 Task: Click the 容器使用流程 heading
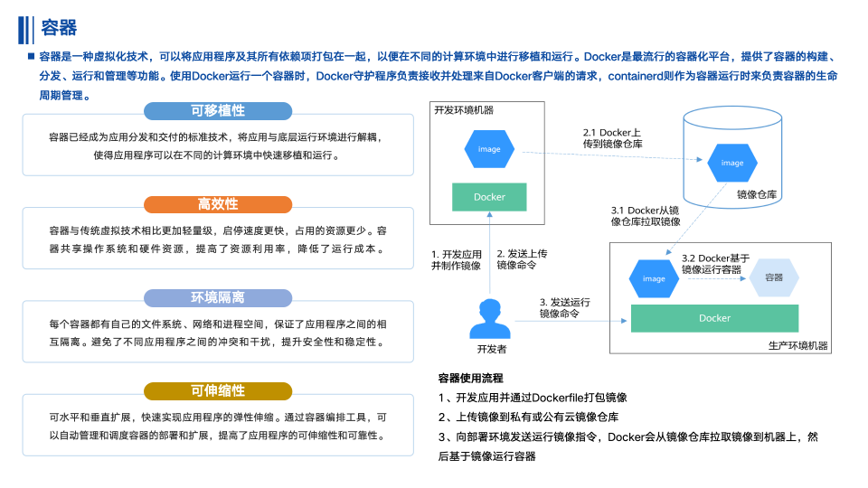pos(470,379)
